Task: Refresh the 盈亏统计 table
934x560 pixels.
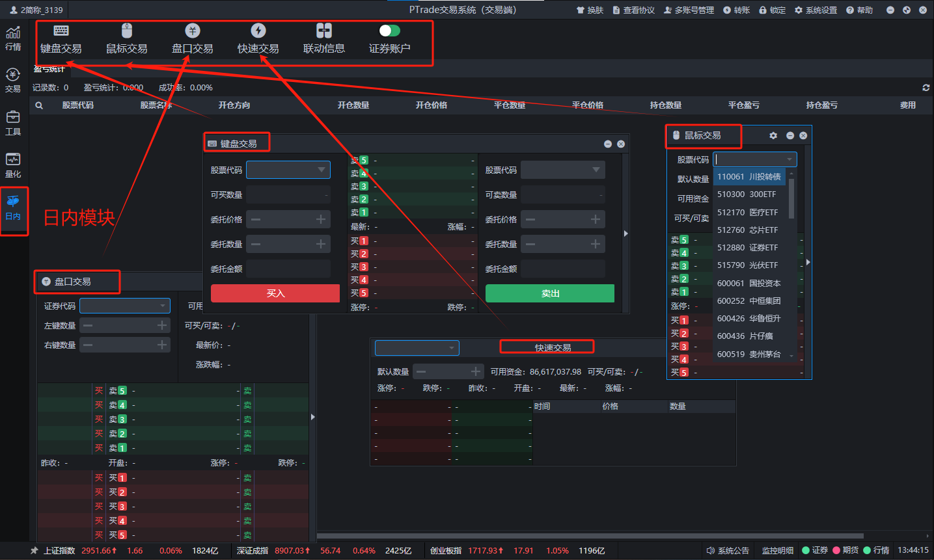Action: (x=926, y=88)
